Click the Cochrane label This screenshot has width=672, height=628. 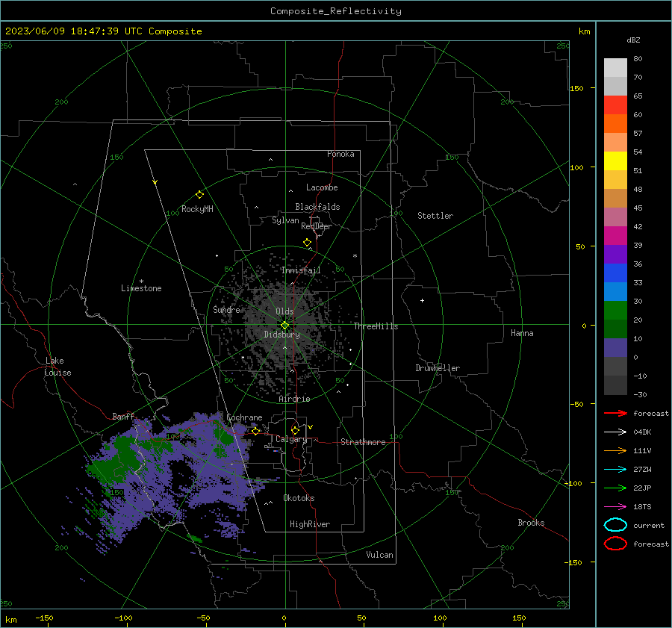click(x=244, y=417)
